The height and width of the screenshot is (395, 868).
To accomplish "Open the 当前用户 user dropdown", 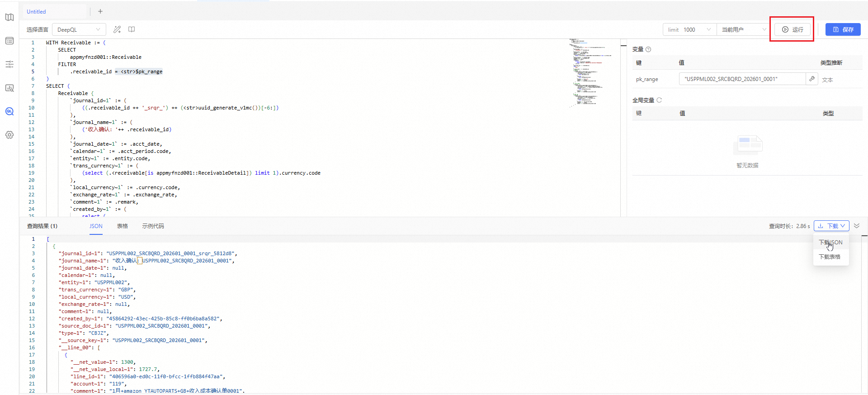I will point(744,29).
